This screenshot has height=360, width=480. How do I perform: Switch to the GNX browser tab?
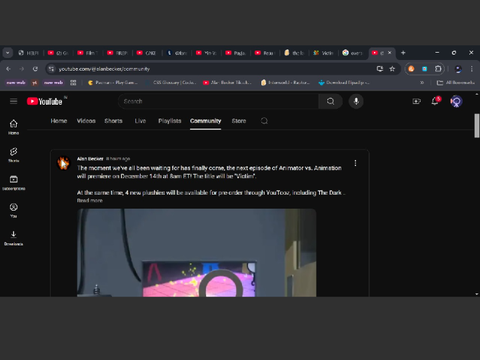pyautogui.click(x=147, y=53)
